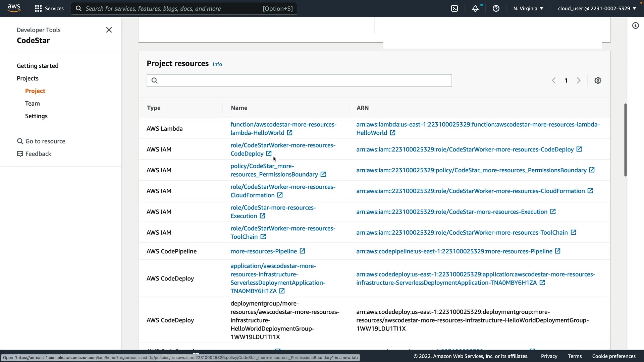Click the help question mark icon
Viewport: 644px width, 362px height.
pos(496,8)
